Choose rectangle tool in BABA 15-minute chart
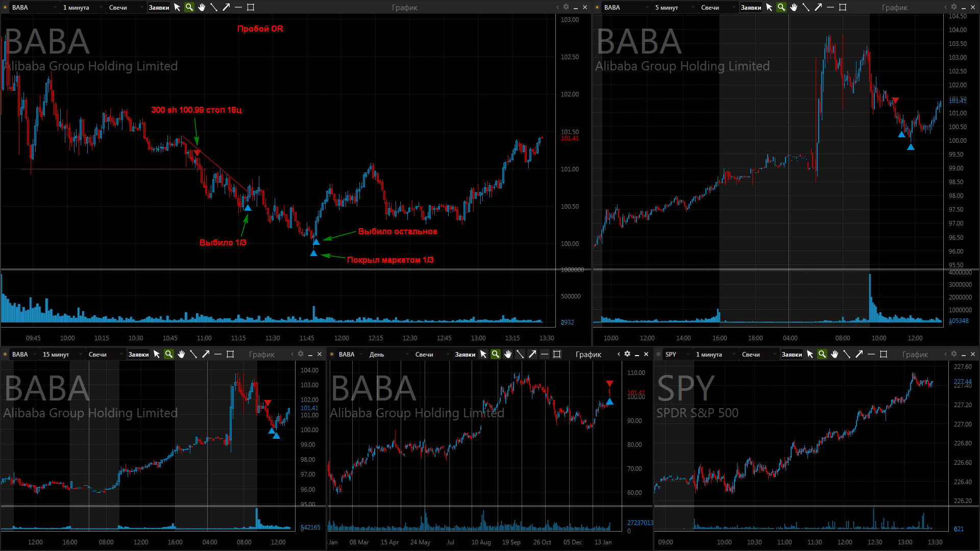The height and width of the screenshot is (551, 980). (230, 354)
